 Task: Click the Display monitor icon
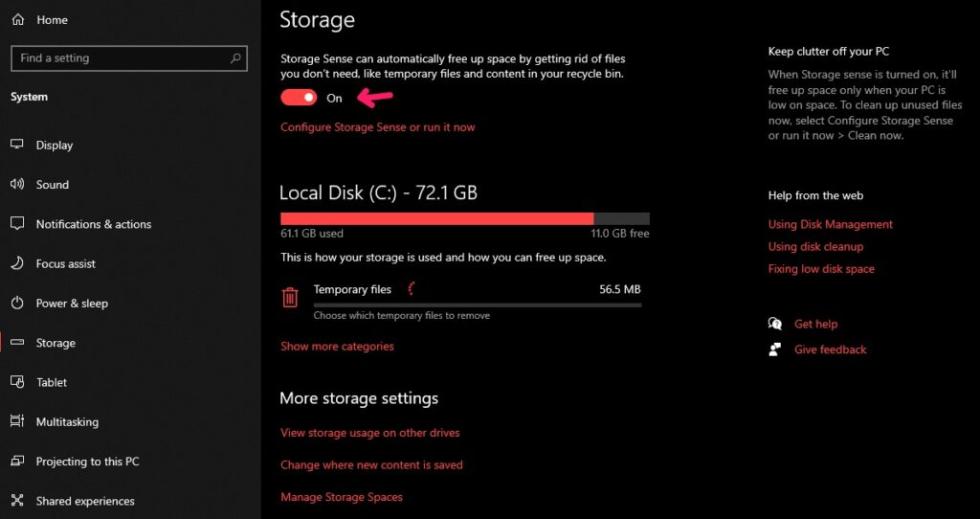(17, 146)
